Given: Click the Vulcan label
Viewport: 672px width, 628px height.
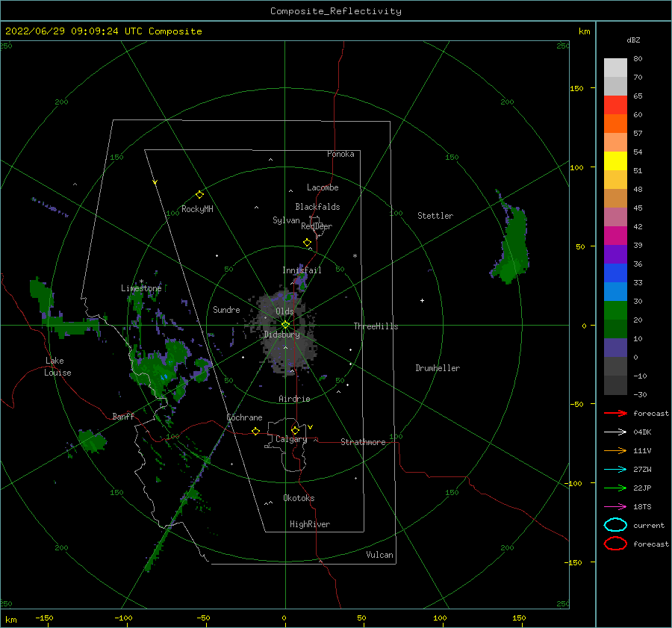Looking at the screenshot, I should click(380, 555).
